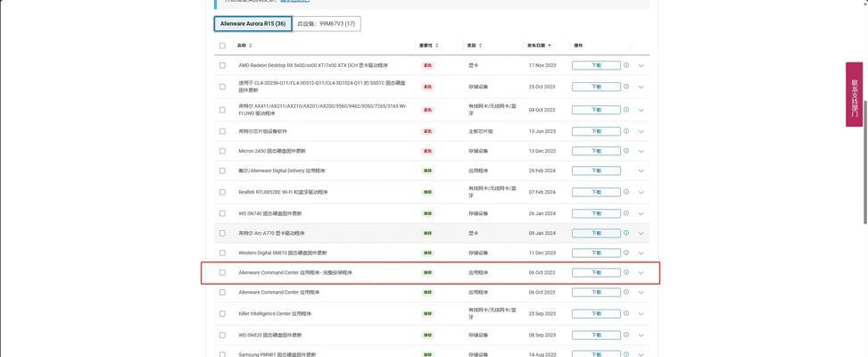868x357 pixels.
Task: Click the date 29 Feb 2024
Action: point(542,170)
